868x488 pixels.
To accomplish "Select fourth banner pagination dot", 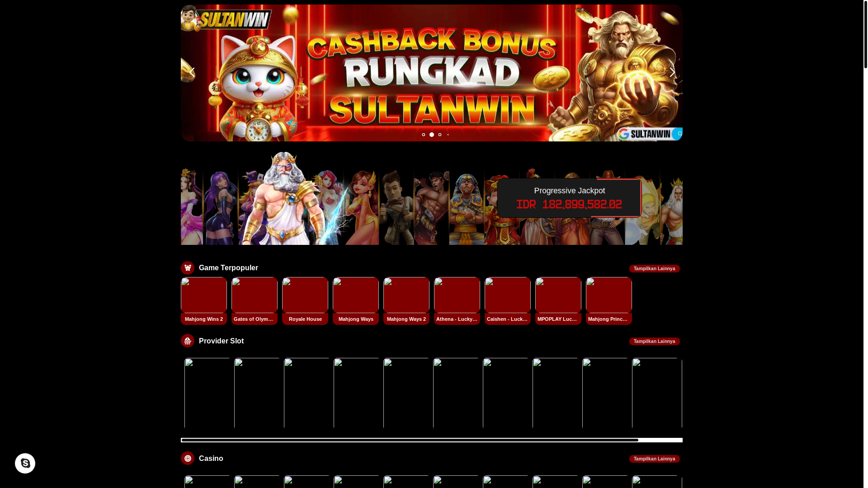I will click(x=448, y=135).
